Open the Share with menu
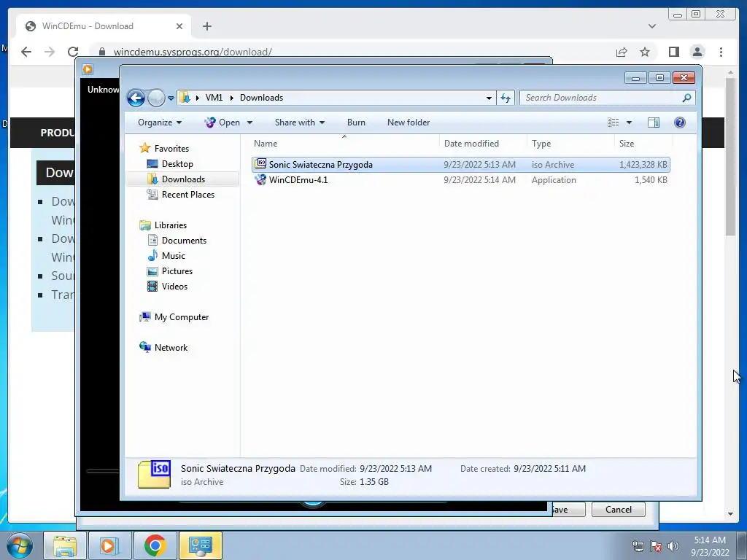This screenshot has height=560, width=747. click(x=300, y=122)
